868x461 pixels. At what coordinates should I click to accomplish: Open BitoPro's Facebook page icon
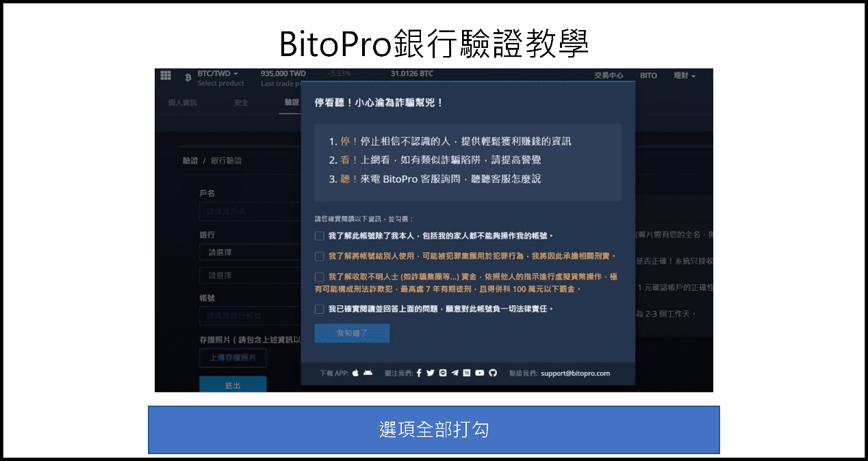pos(420,371)
